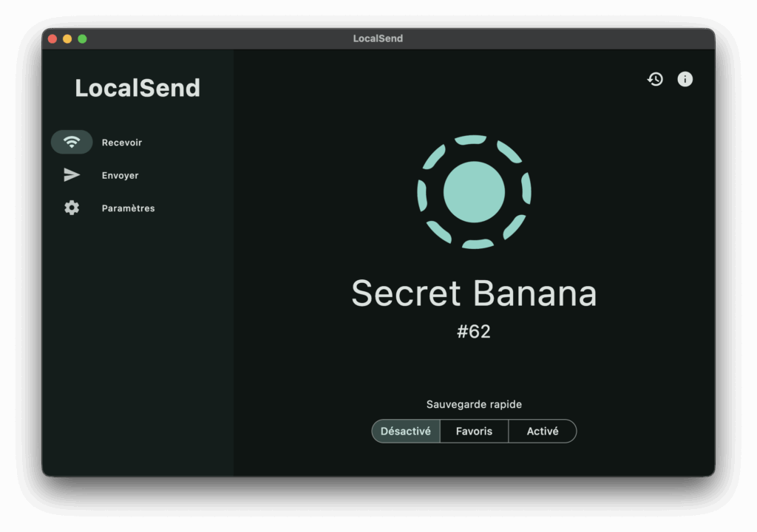The image size is (757, 532).
Task: Click the Secret Banana device name
Action: [474, 293]
